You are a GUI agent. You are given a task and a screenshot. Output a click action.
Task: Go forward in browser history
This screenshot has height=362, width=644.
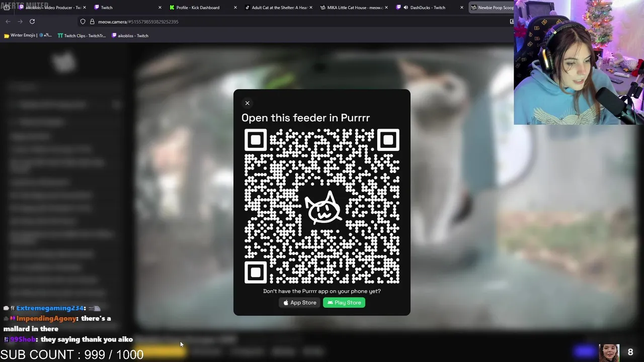[x=20, y=22]
